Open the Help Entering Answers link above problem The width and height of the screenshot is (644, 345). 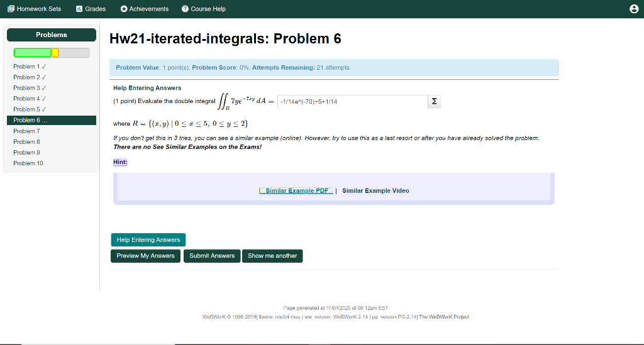coord(147,88)
